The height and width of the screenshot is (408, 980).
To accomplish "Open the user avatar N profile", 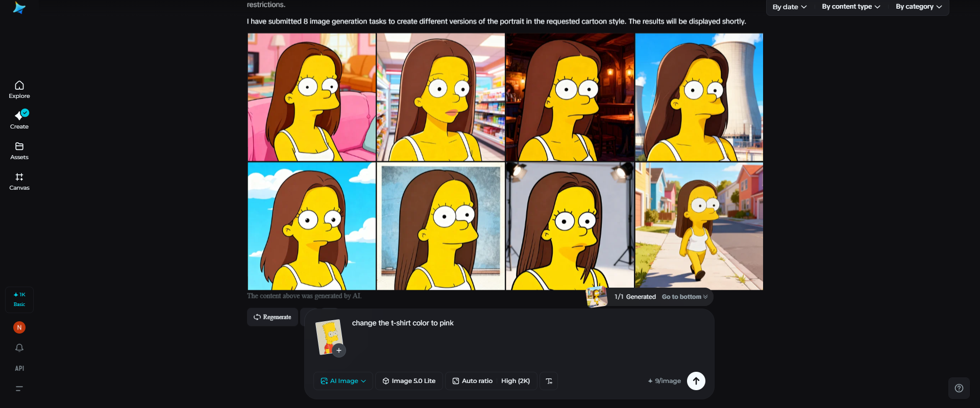I will coord(19,327).
